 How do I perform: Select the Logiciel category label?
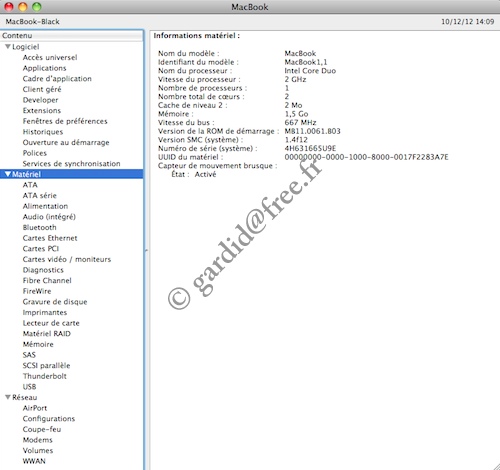[26, 47]
